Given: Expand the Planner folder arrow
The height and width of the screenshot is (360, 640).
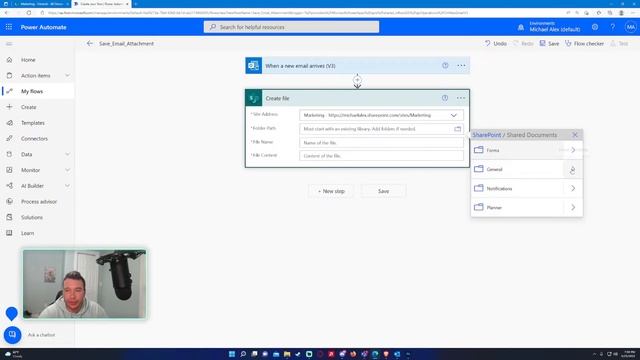Looking at the screenshot, I should 573,207.
